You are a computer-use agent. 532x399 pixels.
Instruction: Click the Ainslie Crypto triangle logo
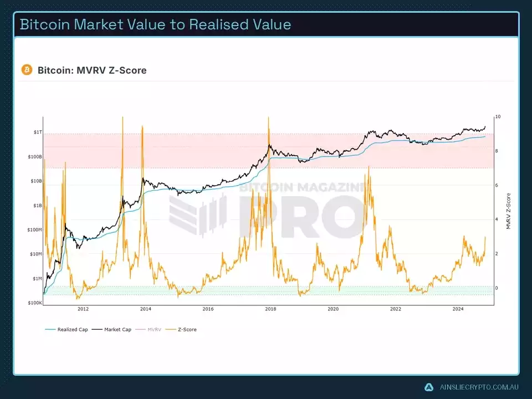pos(428,387)
